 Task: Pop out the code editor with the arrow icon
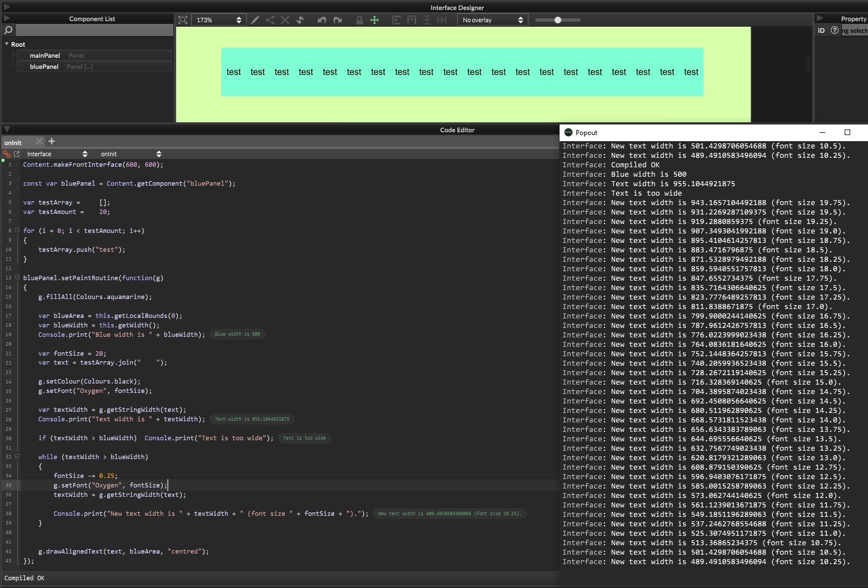(x=17, y=154)
